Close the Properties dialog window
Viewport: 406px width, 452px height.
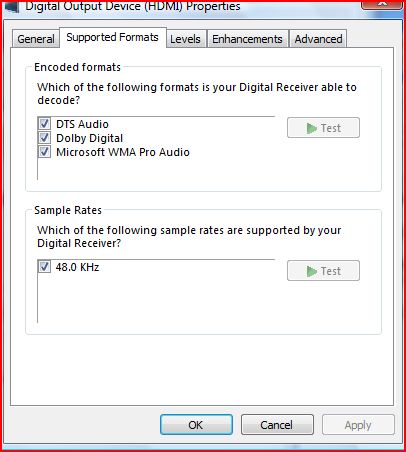click(382, 4)
